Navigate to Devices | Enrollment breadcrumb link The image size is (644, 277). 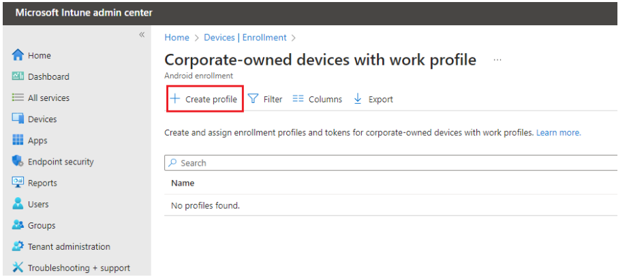[245, 38]
